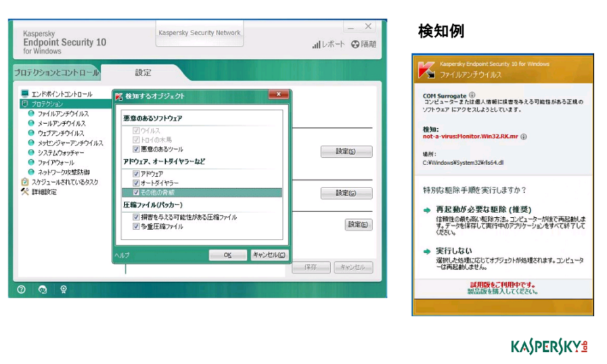This screenshot has width=607, height=364.
Task: Choose 再起動が必要な駆除 (推奨) option
Action: tap(484, 210)
